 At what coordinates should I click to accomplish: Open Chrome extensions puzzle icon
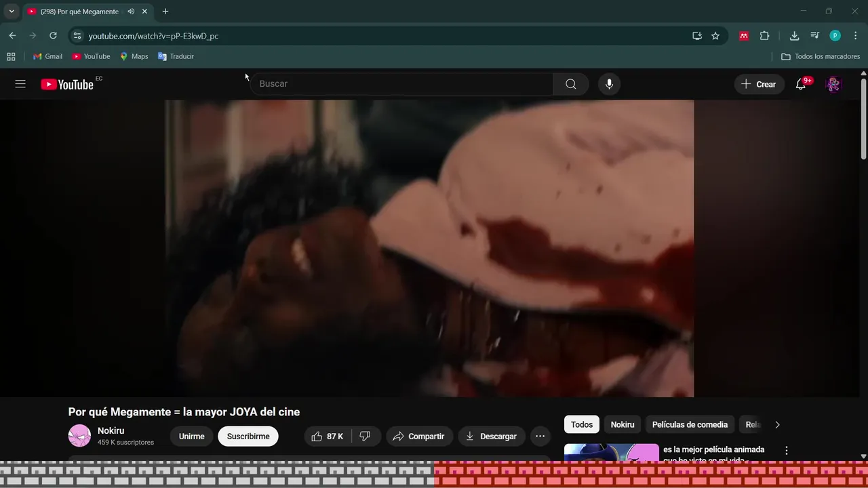(x=764, y=36)
